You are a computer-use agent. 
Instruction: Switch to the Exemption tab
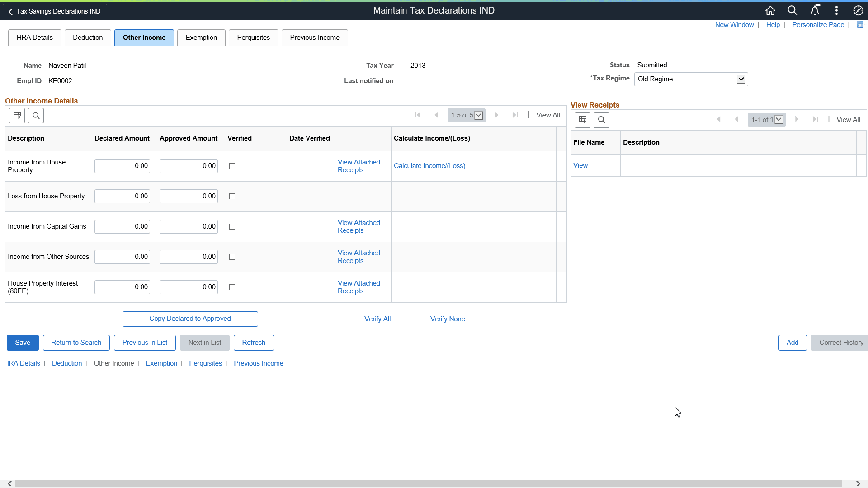coord(201,38)
